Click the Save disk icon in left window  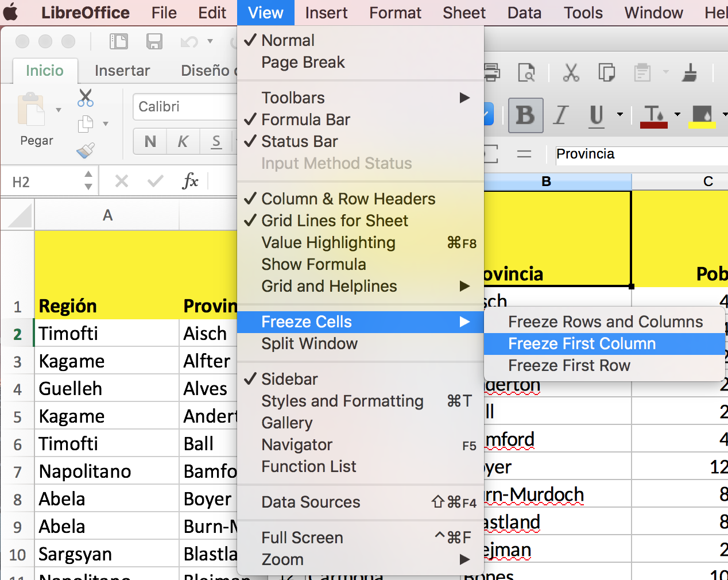point(154,41)
